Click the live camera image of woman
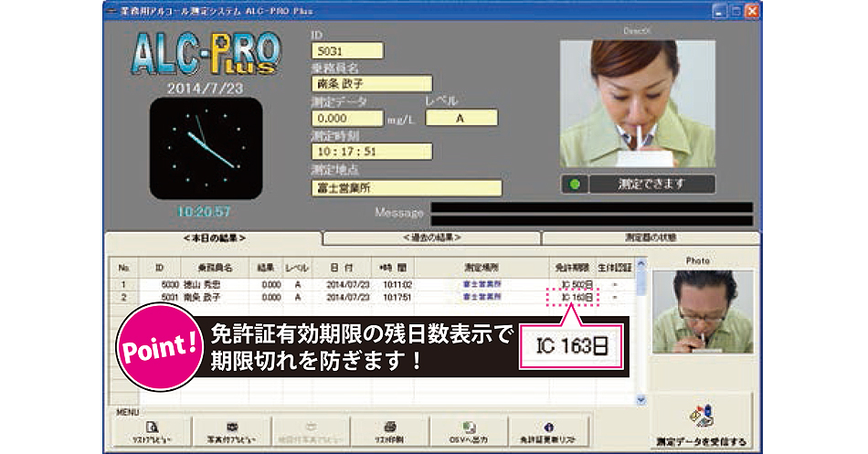Image resolution: width=868 pixels, height=454 pixels. tap(637, 103)
